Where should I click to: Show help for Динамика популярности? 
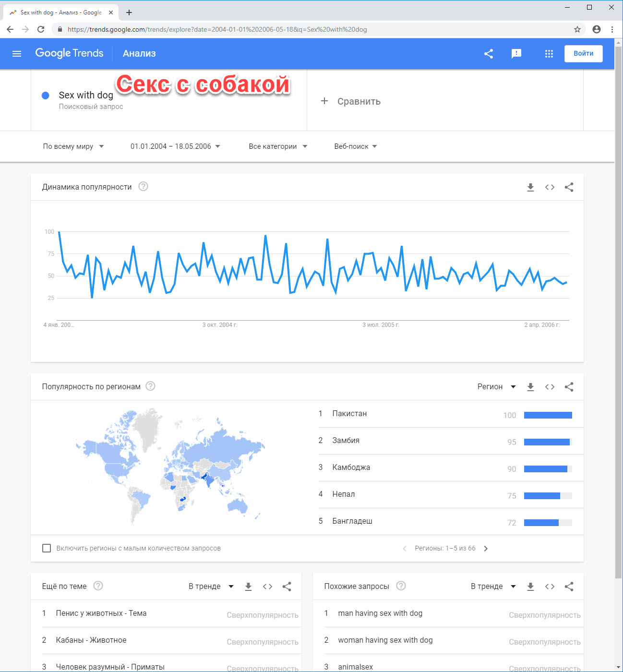pos(143,186)
